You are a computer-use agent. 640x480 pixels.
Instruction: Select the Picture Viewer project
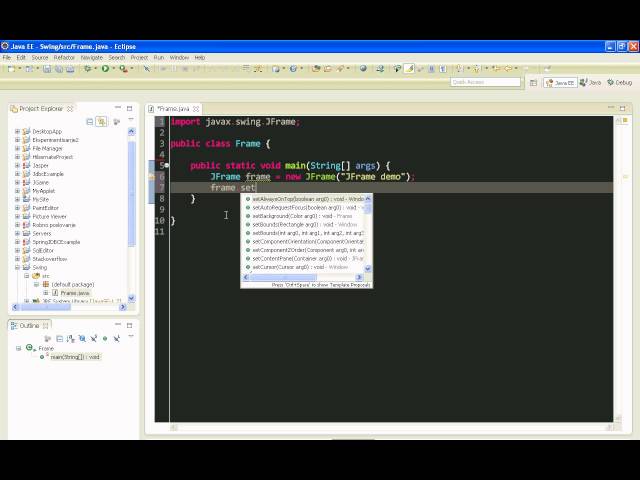coord(49,216)
